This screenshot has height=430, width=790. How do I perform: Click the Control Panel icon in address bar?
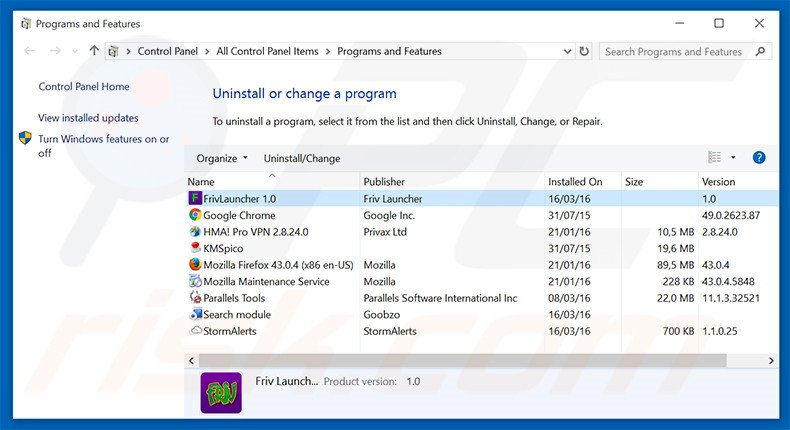(114, 51)
